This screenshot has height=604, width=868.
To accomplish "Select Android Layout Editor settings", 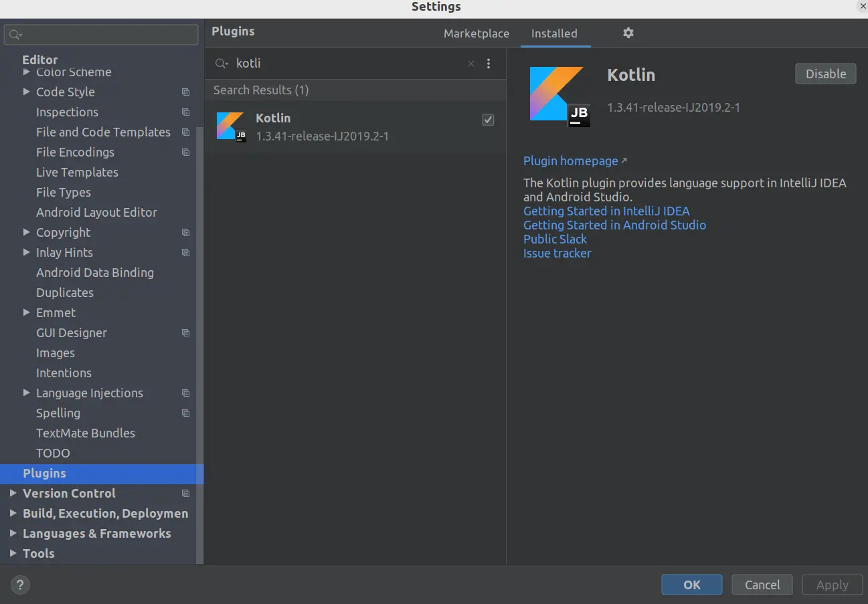I will point(96,213).
